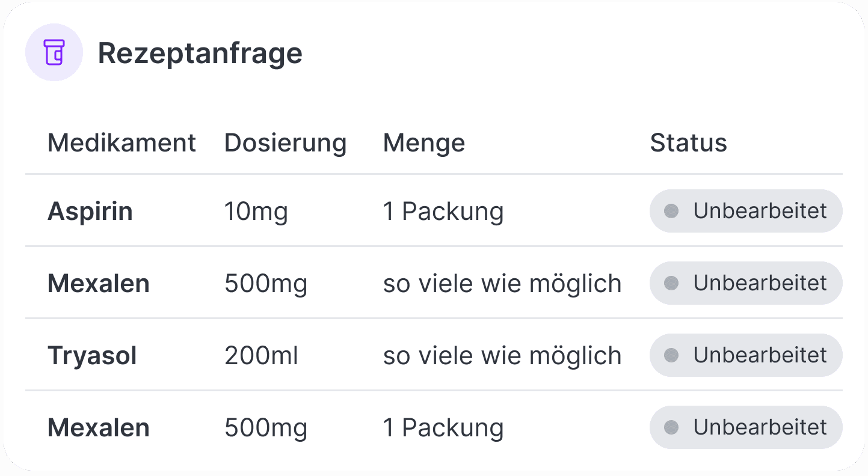The height and width of the screenshot is (476, 868).
Task: Click the Unbearbeitet pill badge on the Tryasol row
Action: point(745,355)
